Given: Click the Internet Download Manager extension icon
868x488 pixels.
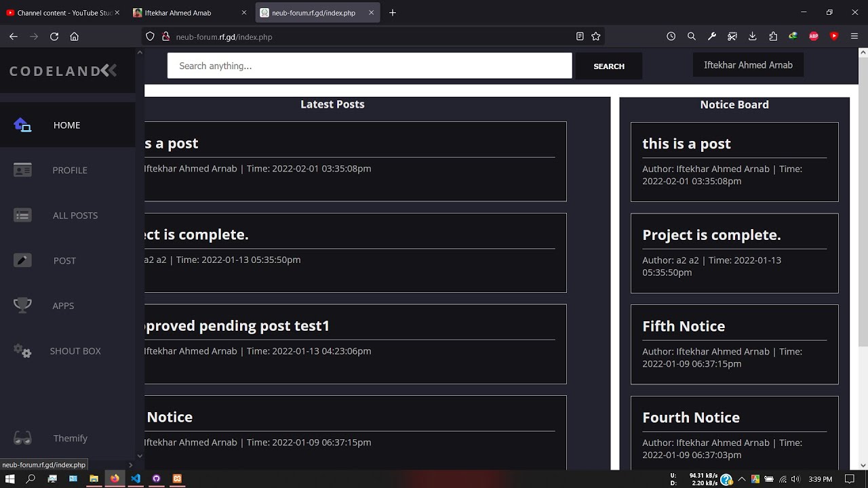Looking at the screenshot, I should tap(793, 37).
